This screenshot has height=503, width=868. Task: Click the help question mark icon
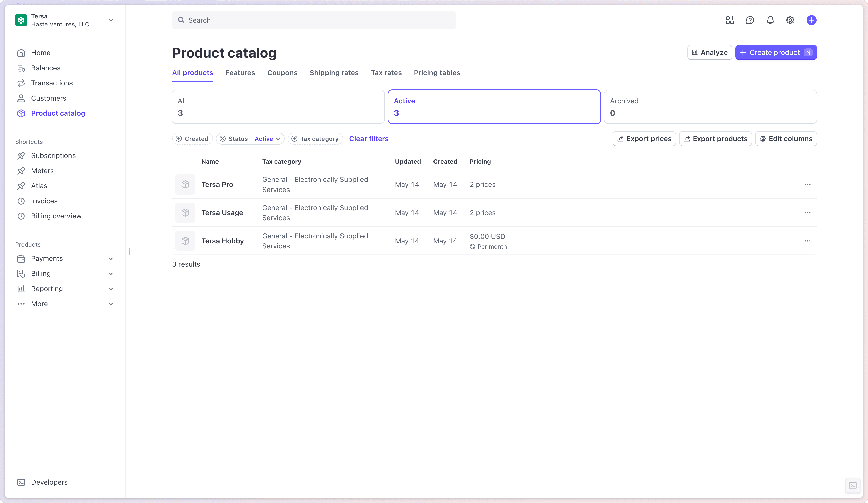750,20
